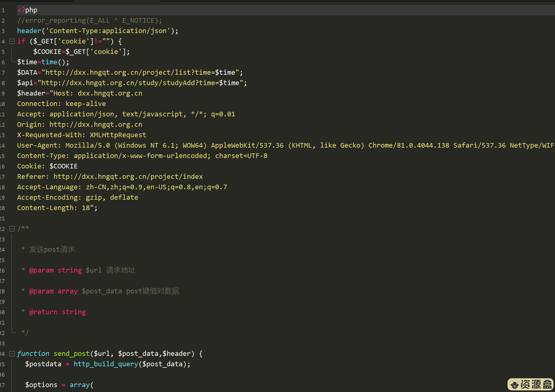Click the commented error_reporting line
555x392 pixels.
89,21
